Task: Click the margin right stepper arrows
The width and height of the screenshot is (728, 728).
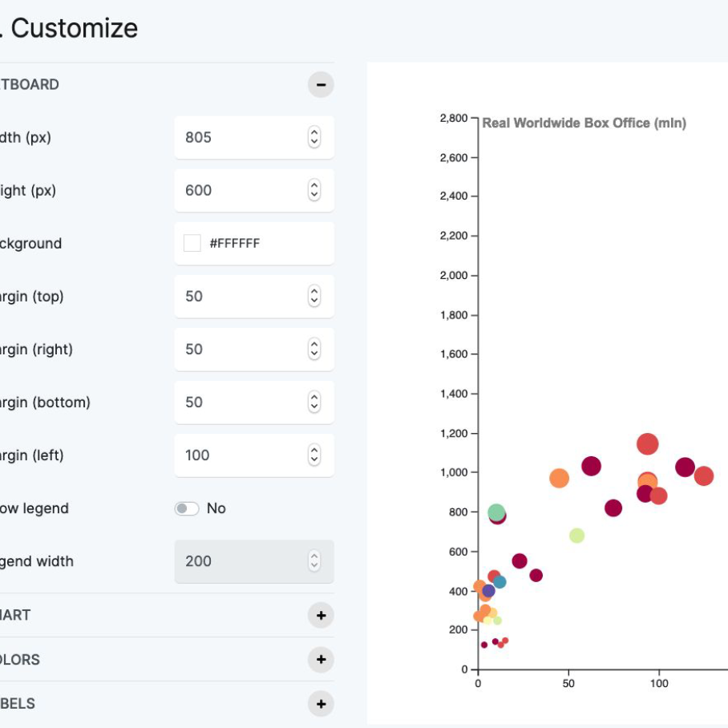Action: 314,349
